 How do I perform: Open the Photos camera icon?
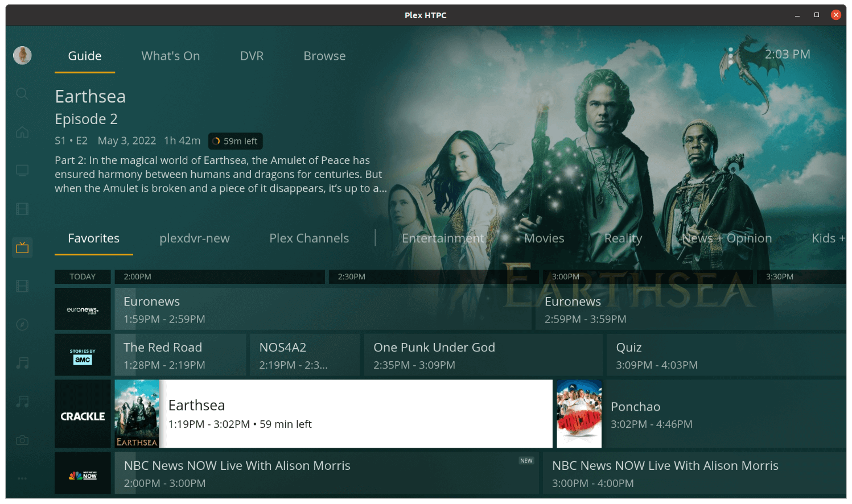click(x=22, y=440)
